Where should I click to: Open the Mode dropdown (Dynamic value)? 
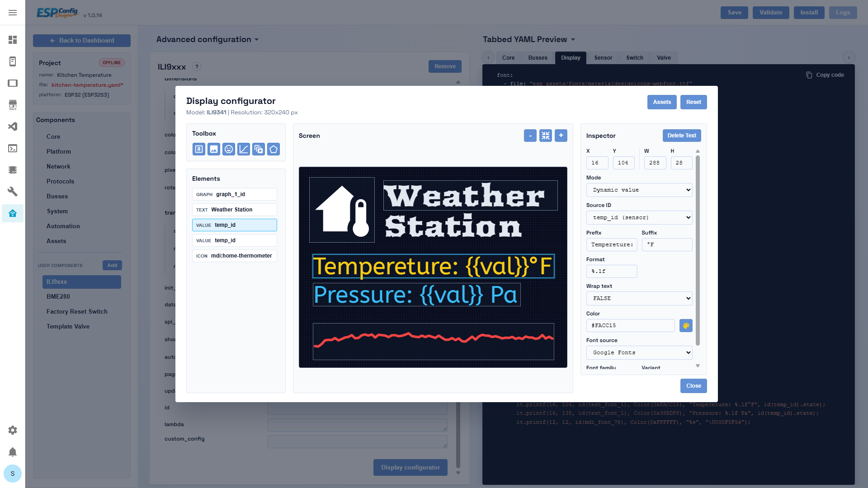pyautogui.click(x=639, y=190)
